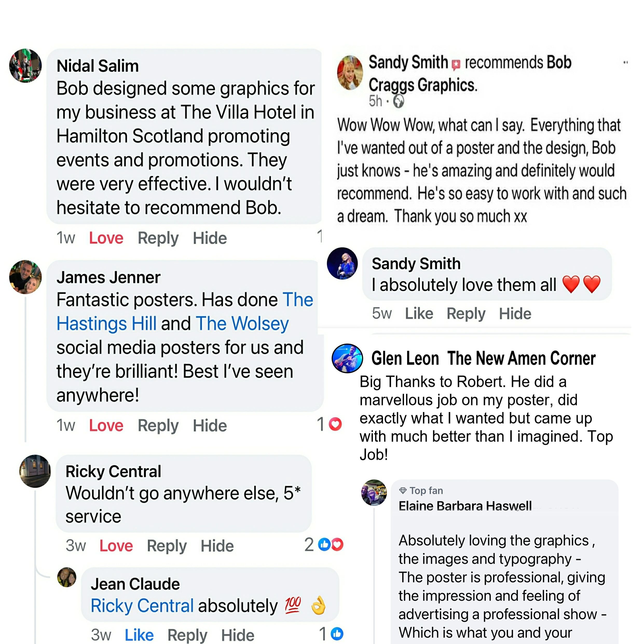The height and width of the screenshot is (644, 644).
Task: Click the Top fan diamond badge
Action: pyautogui.click(x=403, y=490)
